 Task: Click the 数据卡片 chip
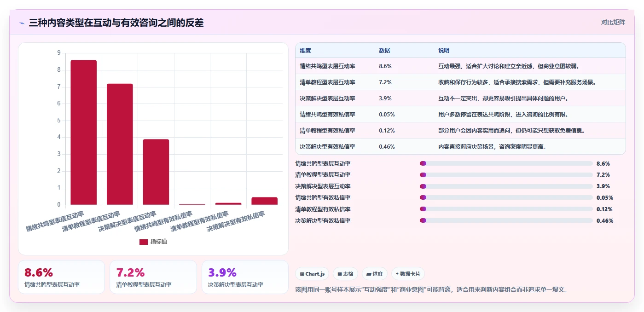pyautogui.click(x=408, y=274)
